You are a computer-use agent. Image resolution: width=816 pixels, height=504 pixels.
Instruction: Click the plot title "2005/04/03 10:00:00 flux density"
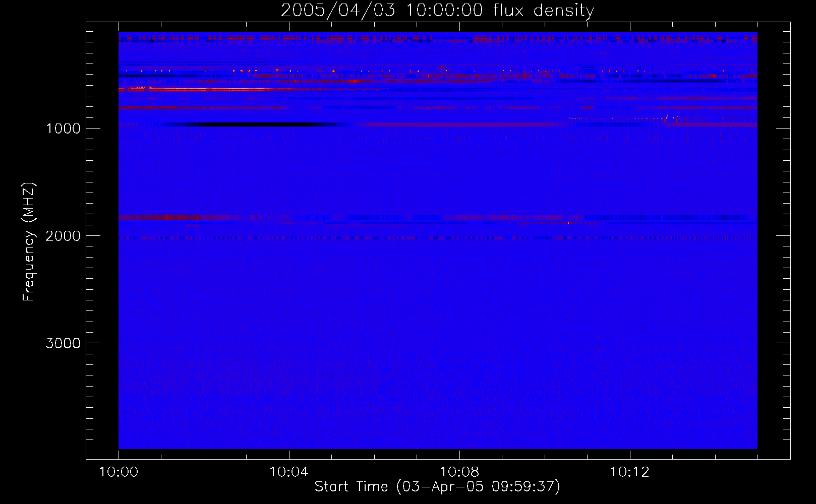click(437, 11)
